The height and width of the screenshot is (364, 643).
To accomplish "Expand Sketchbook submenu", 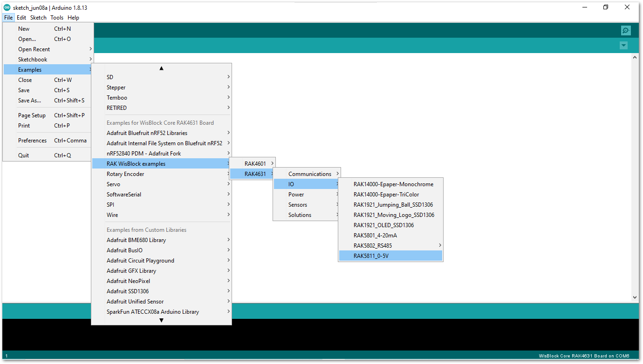I will [x=48, y=60].
